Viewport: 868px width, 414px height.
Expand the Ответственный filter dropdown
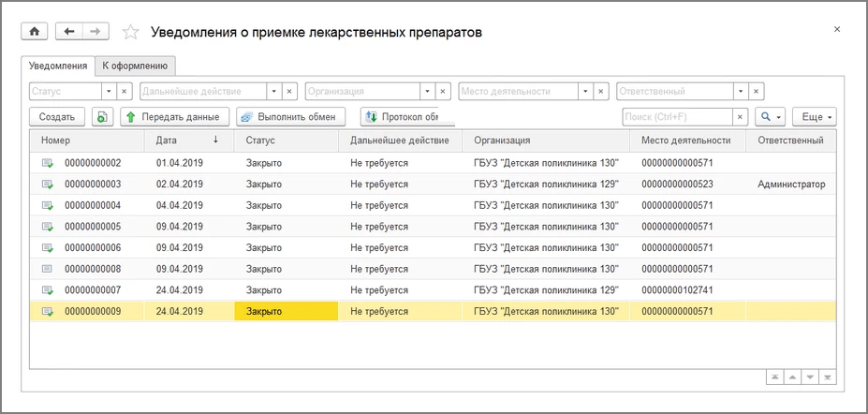[x=742, y=92]
